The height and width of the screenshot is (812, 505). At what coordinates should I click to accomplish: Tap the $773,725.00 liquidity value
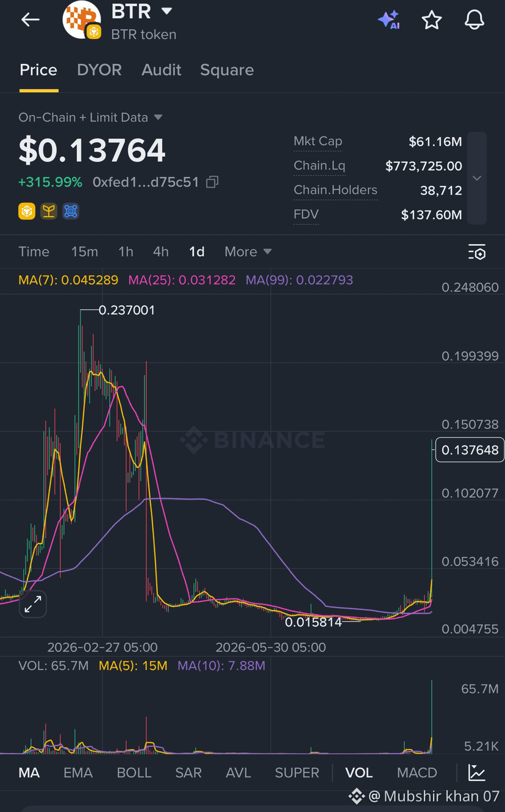[x=424, y=166]
